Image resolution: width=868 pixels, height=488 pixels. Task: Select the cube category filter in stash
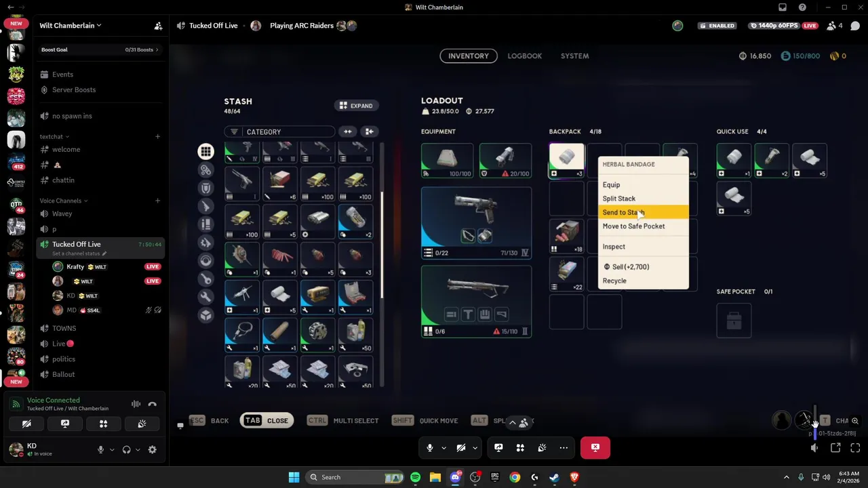point(205,315)
